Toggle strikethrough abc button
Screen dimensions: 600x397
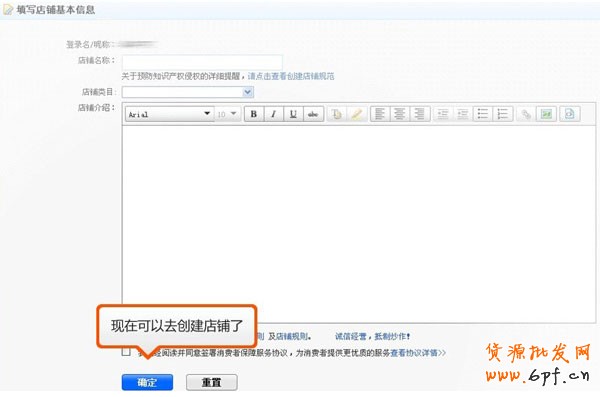point(313,114)
